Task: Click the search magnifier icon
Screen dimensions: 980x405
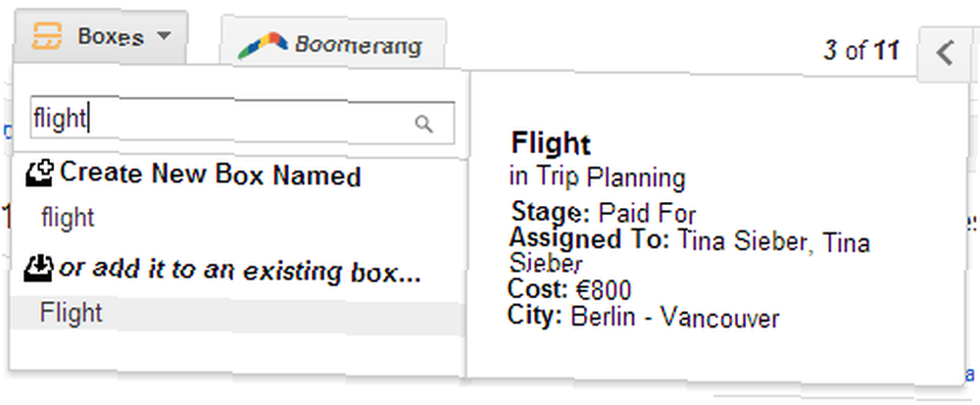Action: [x=423, y=124]
